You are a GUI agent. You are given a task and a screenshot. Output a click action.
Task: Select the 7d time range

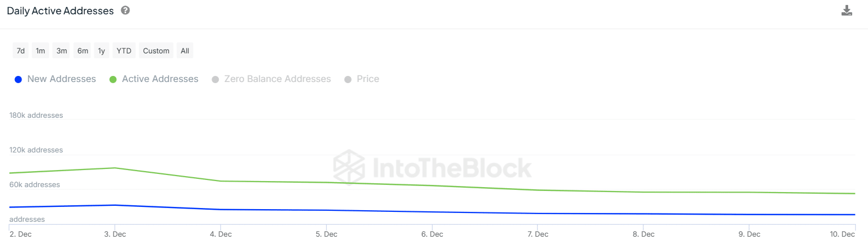point(21,51)
